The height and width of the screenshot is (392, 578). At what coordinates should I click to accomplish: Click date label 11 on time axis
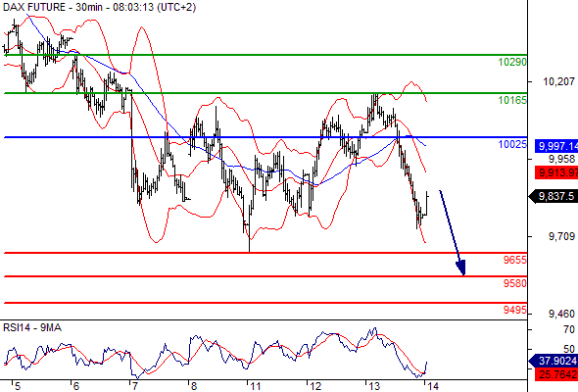[255, 386]
